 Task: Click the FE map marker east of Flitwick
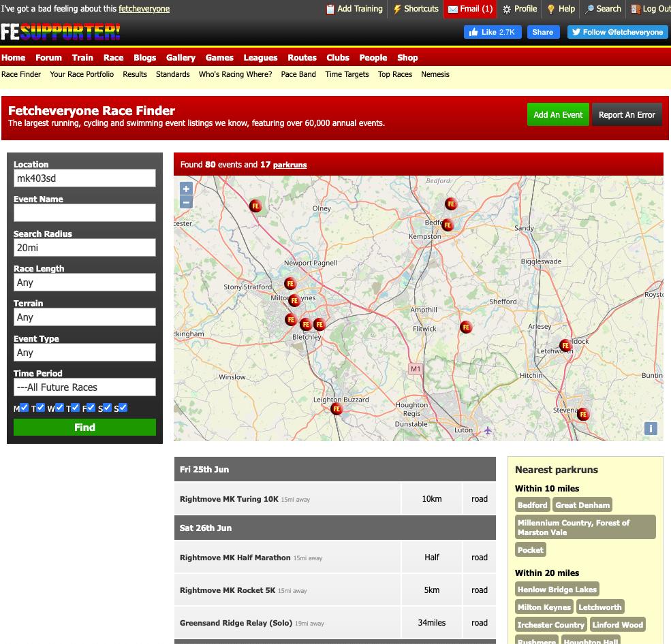tap(466, 327)
